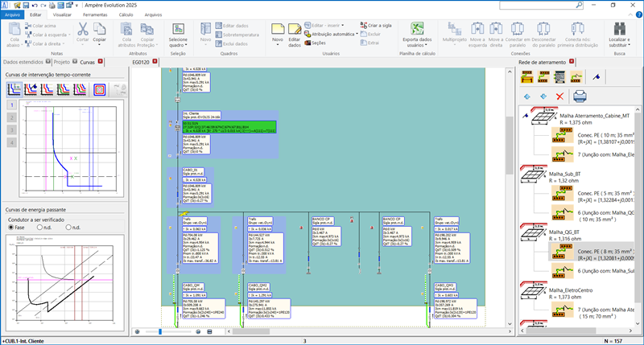Select the first time-current curve tool icon
The width and height of the screenshot is (644, 345).
14,89
